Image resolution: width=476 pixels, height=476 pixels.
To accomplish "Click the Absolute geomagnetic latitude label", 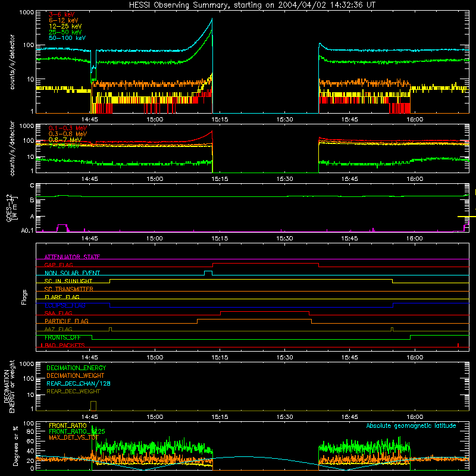I will click(411, 425).
